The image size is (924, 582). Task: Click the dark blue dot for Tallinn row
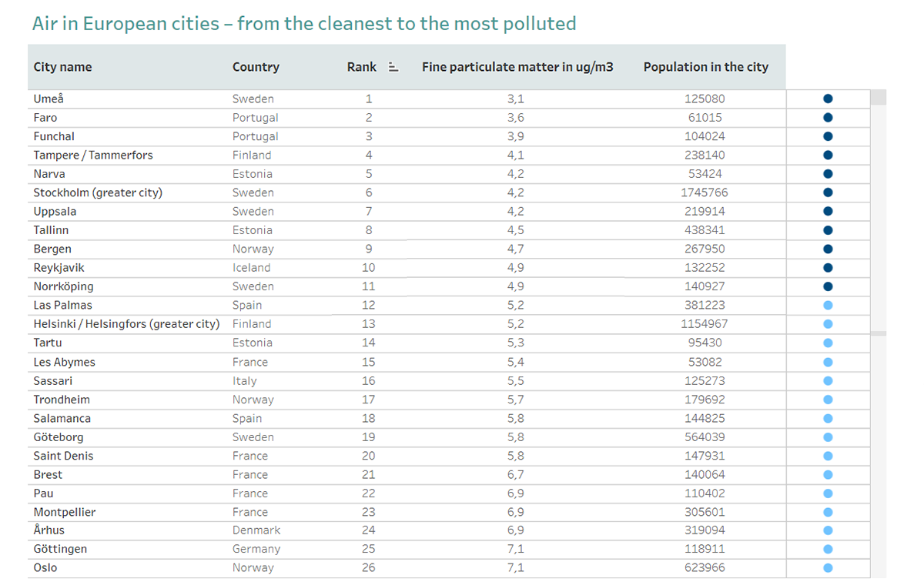point(828,230)
